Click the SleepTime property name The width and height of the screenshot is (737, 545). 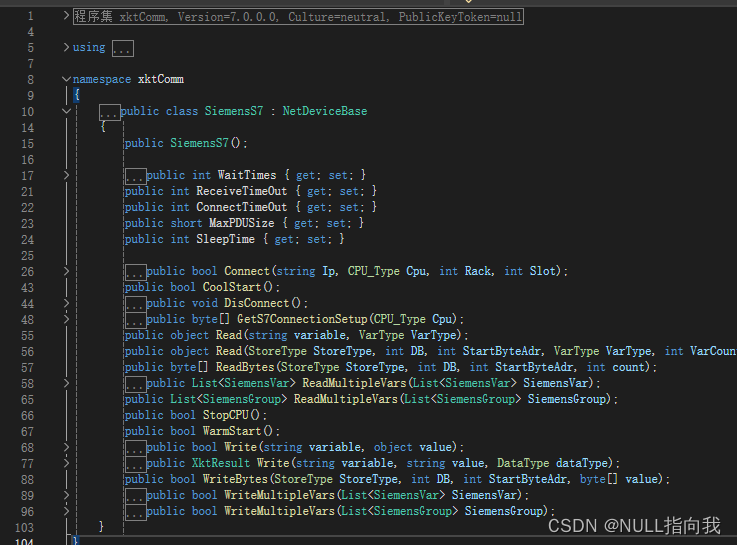pyautogui.click(x=226, y=239)
